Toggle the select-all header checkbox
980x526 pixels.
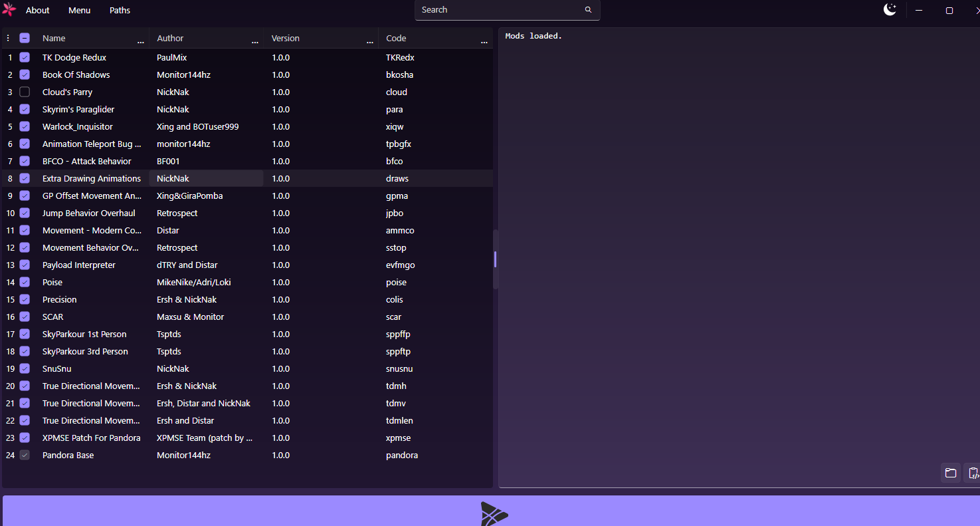(x=25, y=38)
